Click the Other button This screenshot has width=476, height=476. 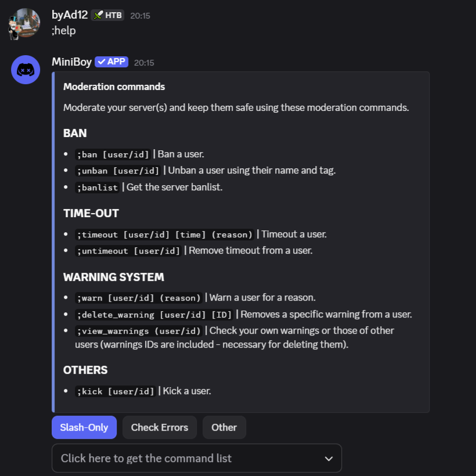pyautogui.click(x=224, y=428)
